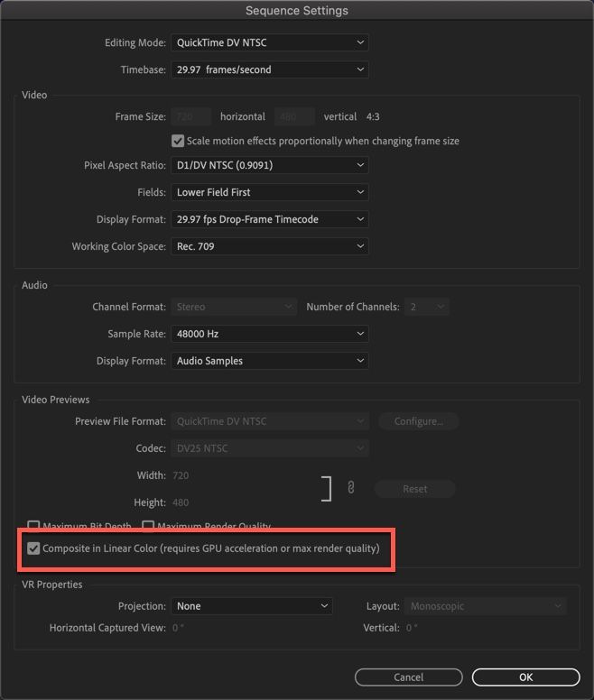This screenshot has width=594, height=700.
Task: Check the Maximum Bit Depth option
Action: [34, 526]
